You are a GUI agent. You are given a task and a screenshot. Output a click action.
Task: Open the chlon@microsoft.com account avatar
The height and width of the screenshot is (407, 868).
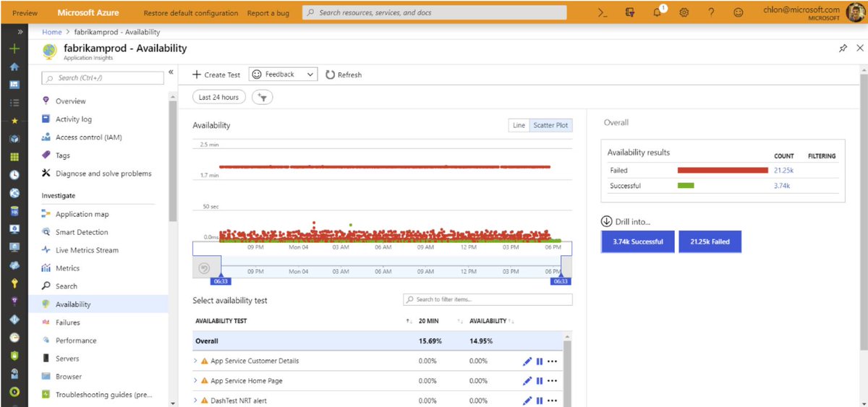856,12
